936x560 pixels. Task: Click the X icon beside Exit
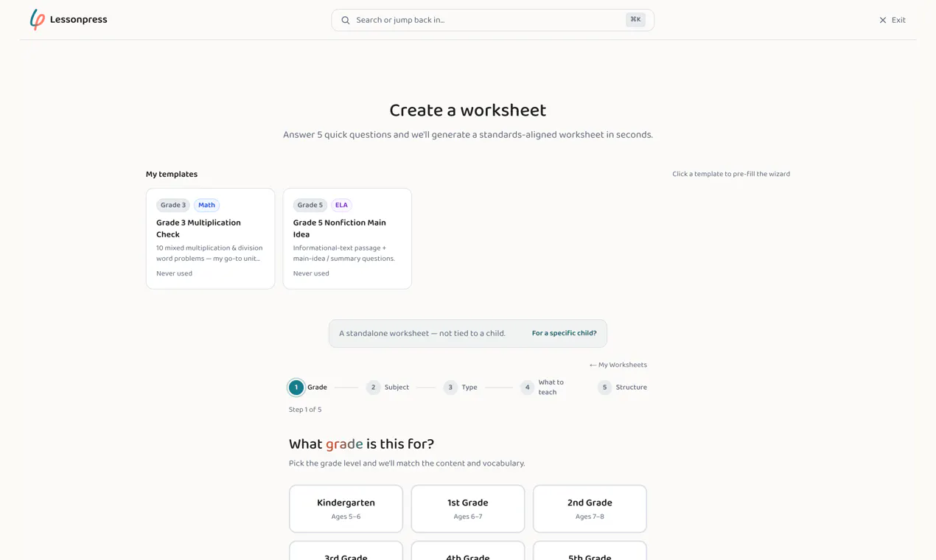point(882,20)
